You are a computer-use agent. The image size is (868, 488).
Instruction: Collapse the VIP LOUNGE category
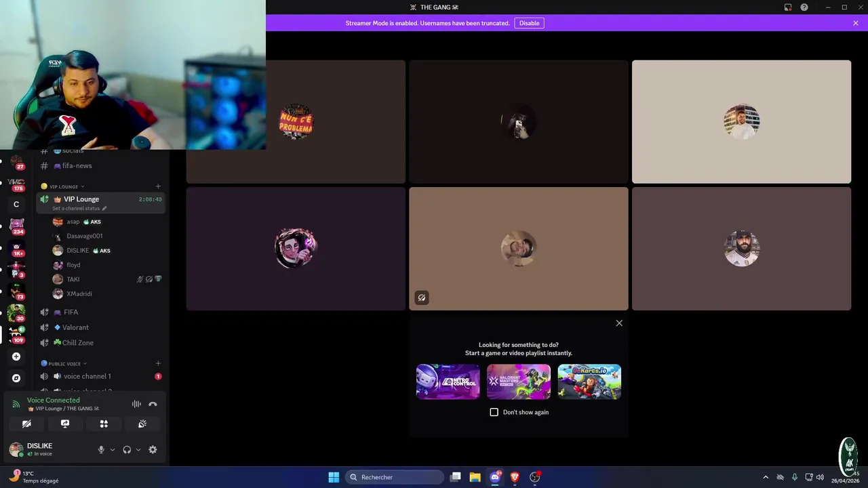click(x=63, y=186)
